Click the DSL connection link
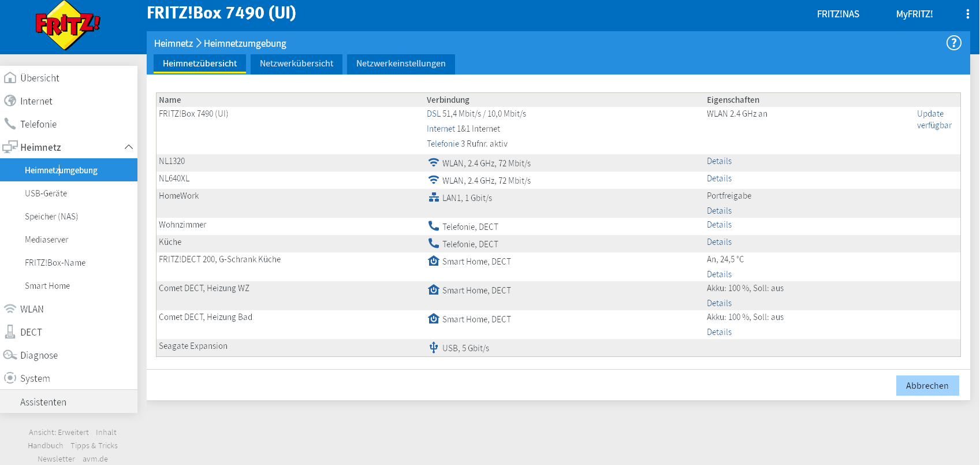 [x=433, y=114]
